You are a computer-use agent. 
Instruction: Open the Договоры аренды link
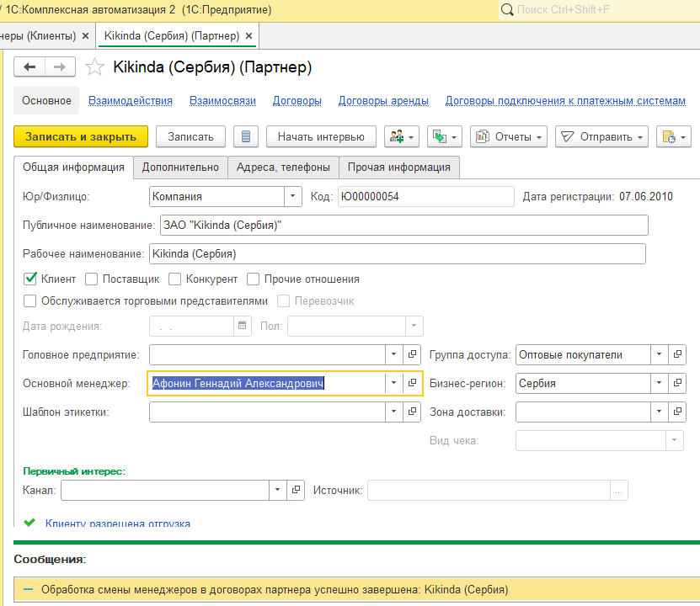click(x=383, y=101)
